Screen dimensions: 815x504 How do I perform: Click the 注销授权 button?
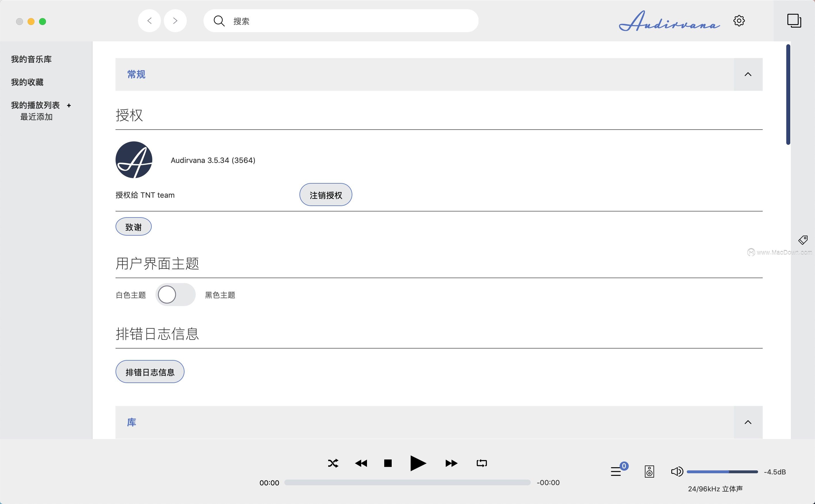tap(326, 195)
